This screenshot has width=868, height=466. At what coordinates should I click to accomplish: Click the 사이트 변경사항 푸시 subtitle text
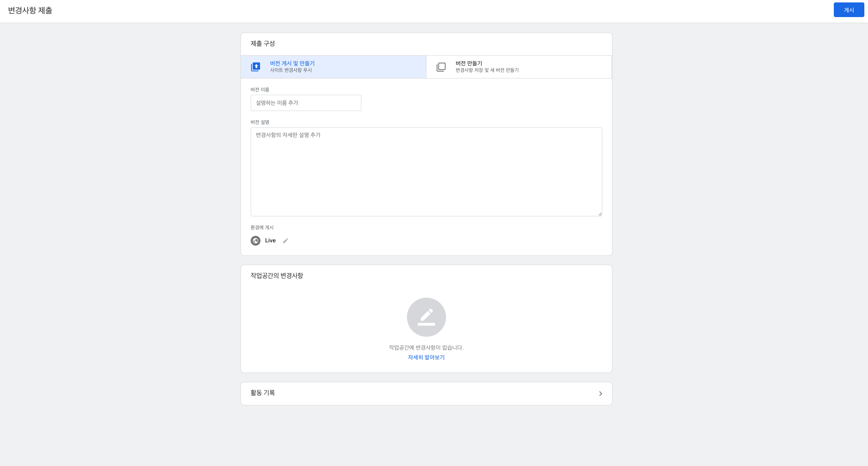click(x=291, y=70)
